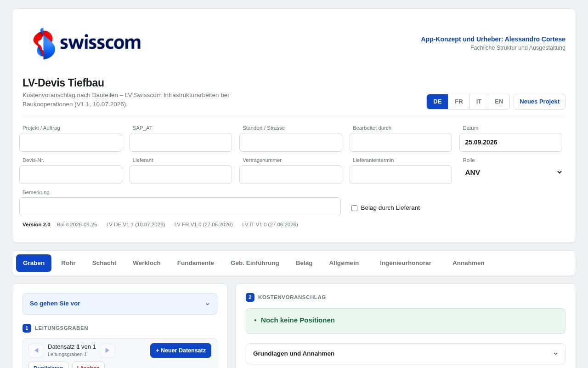Screen dimensions: 588x368
Task: Focus the Vertragsnummer field
Action: pyautogui.click(x=291, y=175)
